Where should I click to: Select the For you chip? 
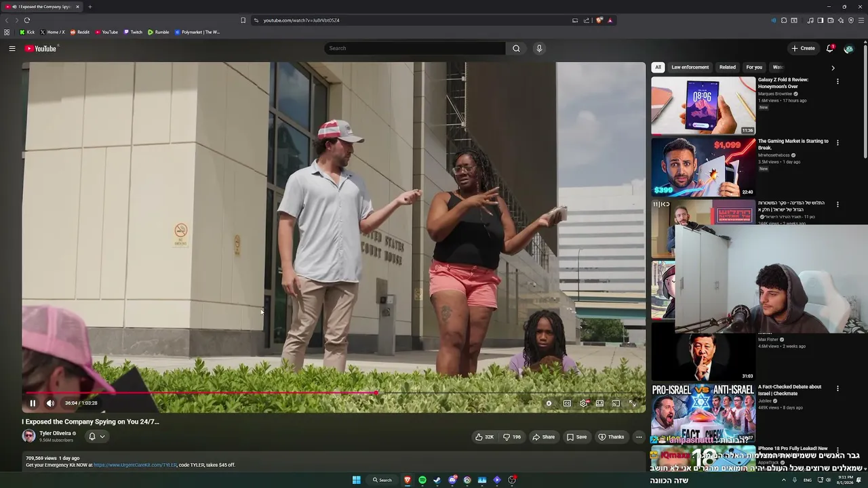pyautogui.click(x=754, y=67)
